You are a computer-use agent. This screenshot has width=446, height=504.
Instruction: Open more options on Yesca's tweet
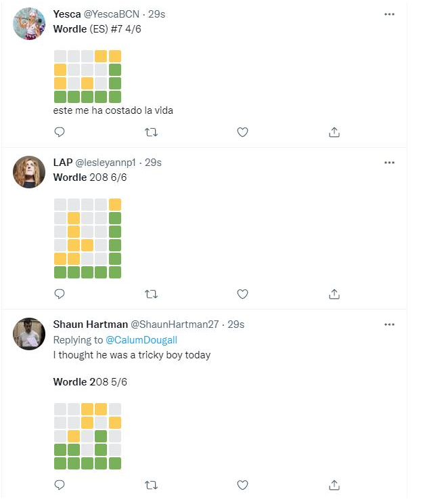pyautogui.click(x=389, y=14)
